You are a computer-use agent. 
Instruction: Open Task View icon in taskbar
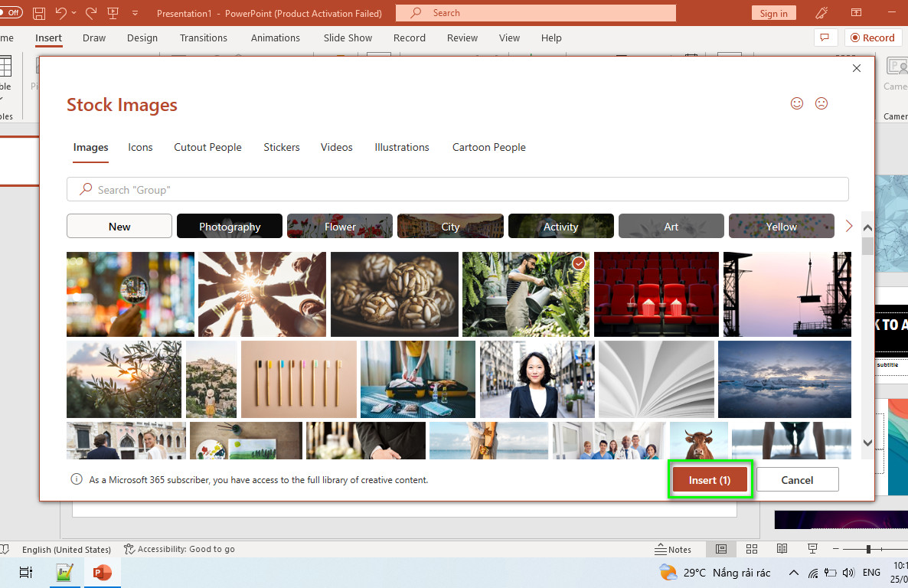(x=25, y=573)
